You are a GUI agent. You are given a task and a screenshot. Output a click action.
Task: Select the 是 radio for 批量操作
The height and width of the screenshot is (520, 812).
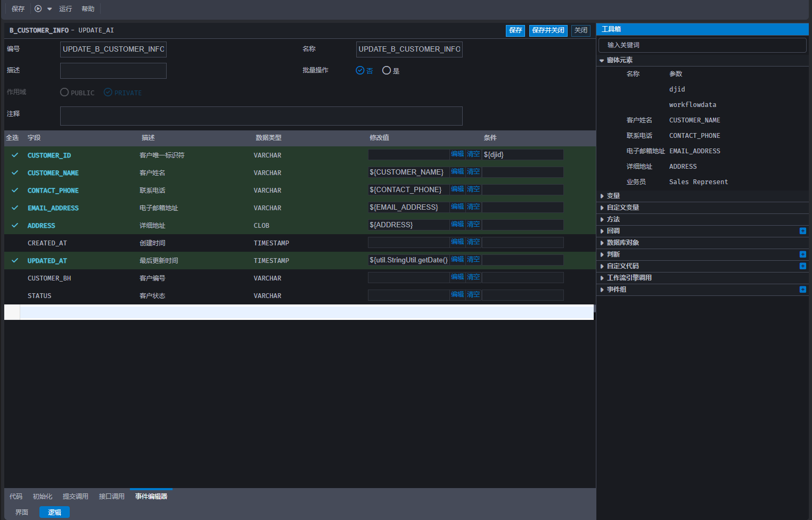click(387, 70)
